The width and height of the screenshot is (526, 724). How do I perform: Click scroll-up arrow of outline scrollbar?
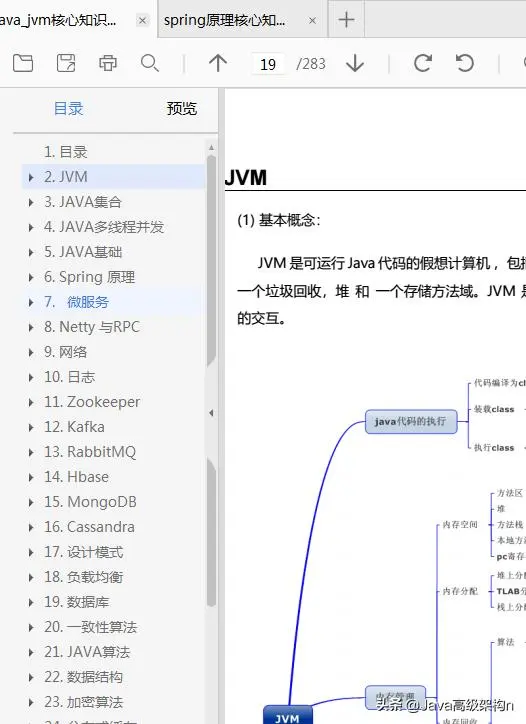coord(211,148)
